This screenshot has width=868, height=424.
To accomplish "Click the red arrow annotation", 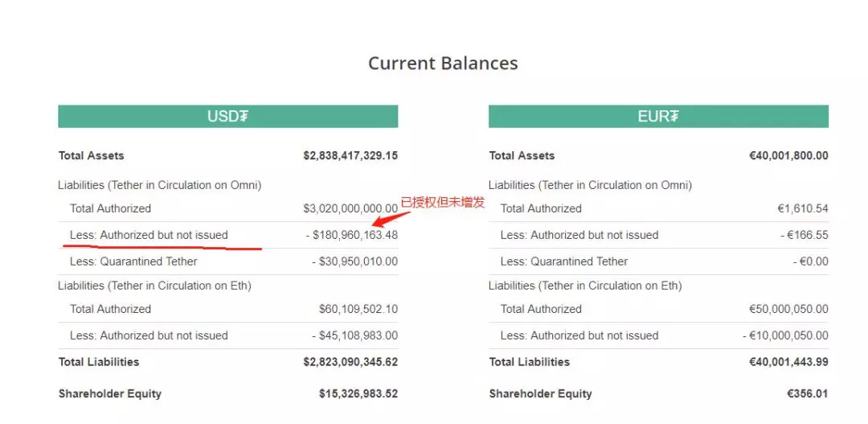I will [391, 219].
